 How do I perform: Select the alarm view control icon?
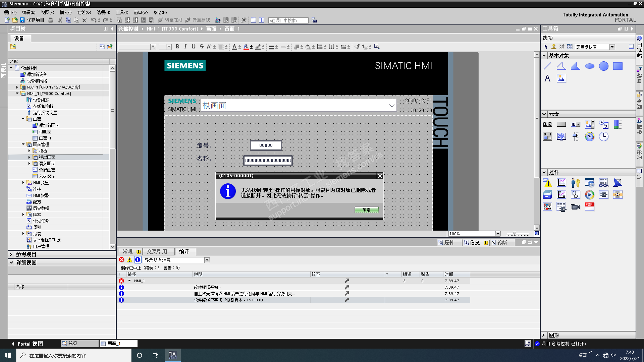tap(547, 183)
